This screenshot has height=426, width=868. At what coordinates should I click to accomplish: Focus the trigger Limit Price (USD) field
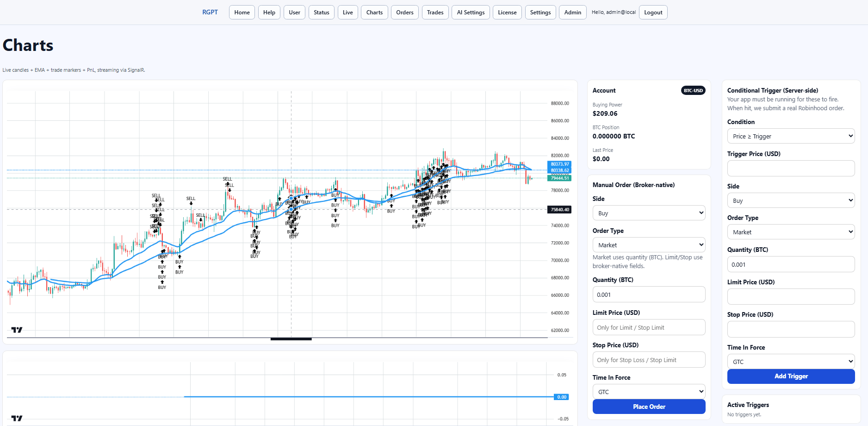791,296
